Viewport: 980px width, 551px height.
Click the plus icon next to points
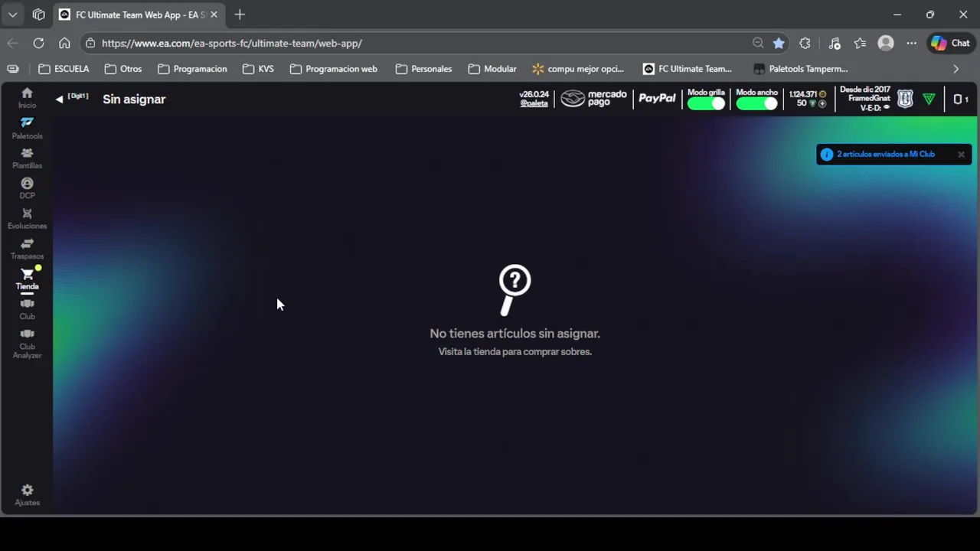coord(822,103)
